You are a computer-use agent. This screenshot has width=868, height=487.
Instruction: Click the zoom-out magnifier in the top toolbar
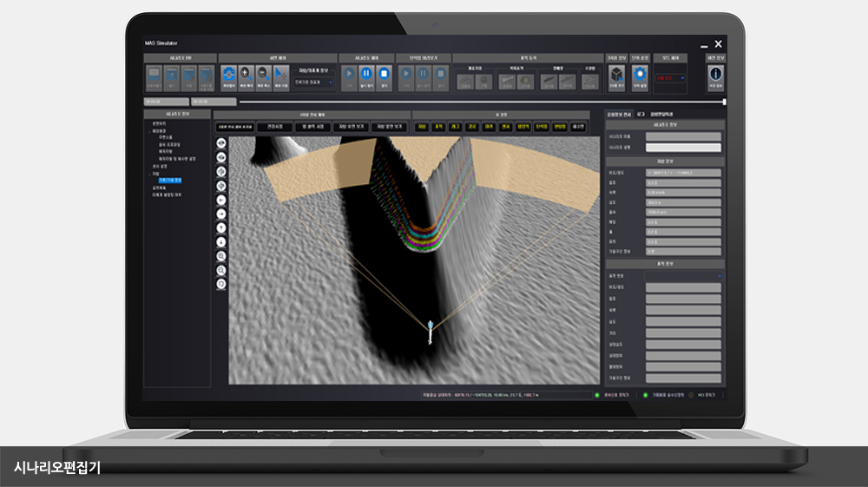point(264,76)
